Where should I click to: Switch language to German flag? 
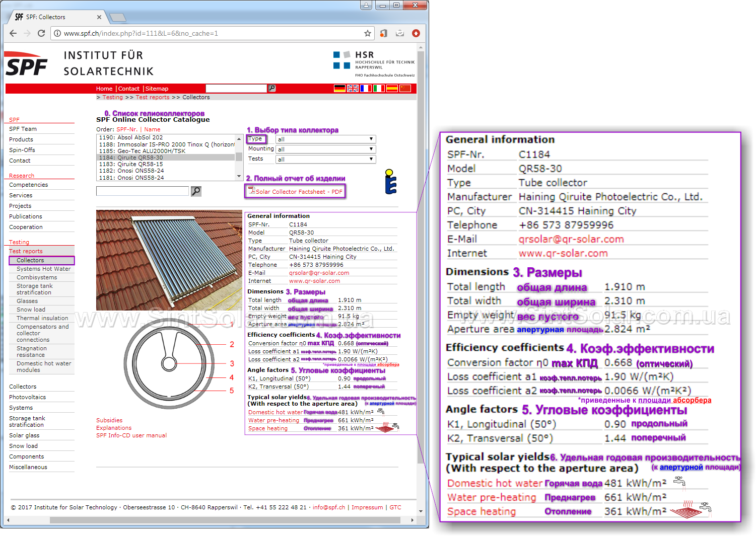[x=339, y=88]
